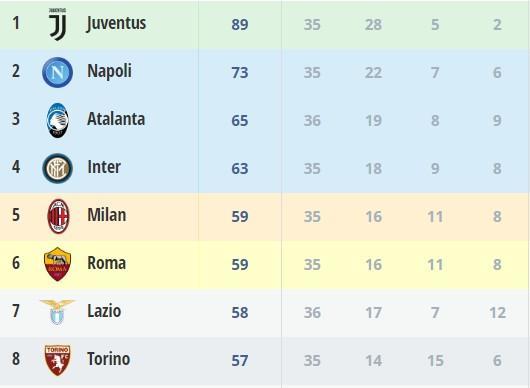Select Lazio's 12 losses cell

(497, 313)
